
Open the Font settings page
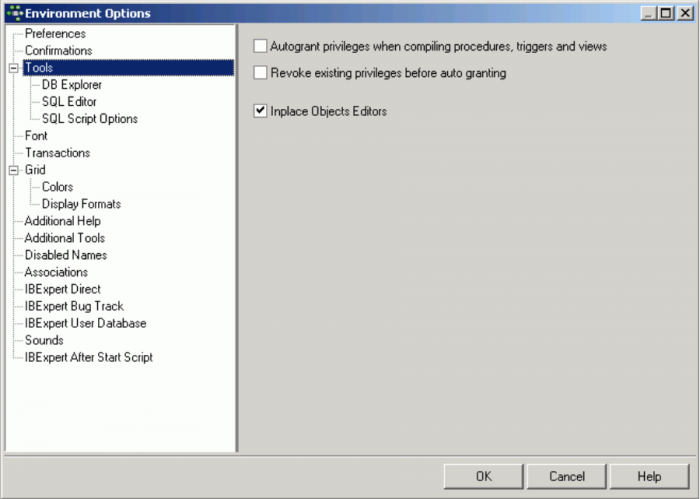click(x=36, y=136)
